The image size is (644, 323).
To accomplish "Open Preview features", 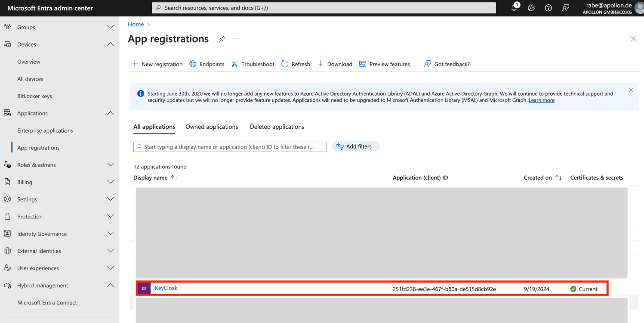I will (x=385, y=64).
